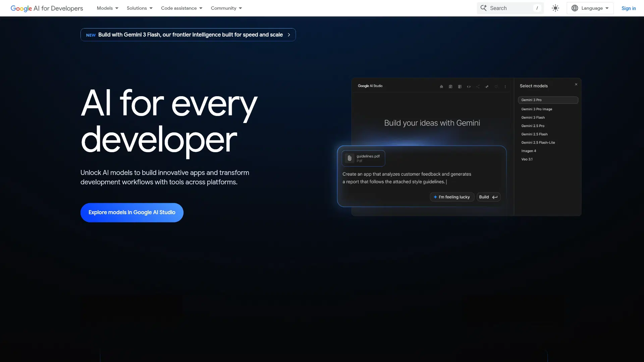
Task: Click the refresh icon in AI Studio toolbar
Action: pyautogui.click(x=496, y=86)
